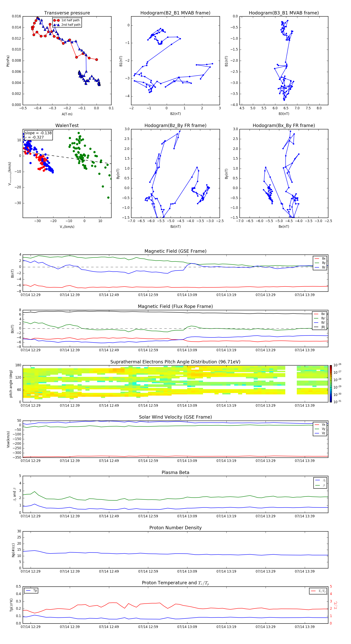Click the red Te/Tp legend box
The width and height of the screenshot is (351, 644).
pyautogui.click(x=318, y=591)
